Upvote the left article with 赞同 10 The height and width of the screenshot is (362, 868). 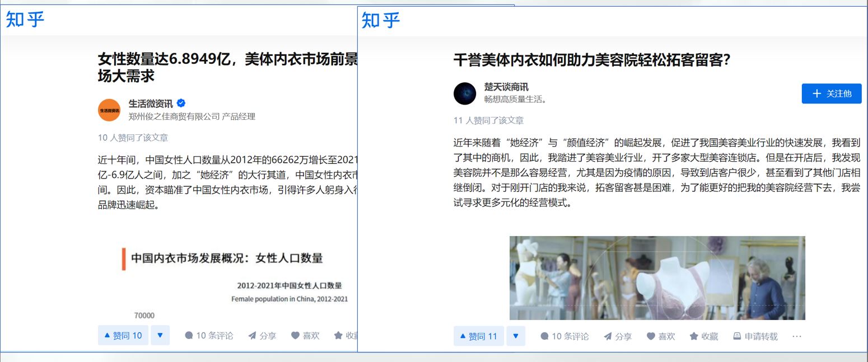click(123, 336)
